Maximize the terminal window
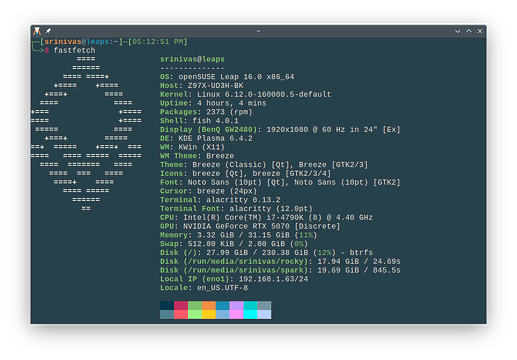The image size is (517, 360). pos(469,31)
